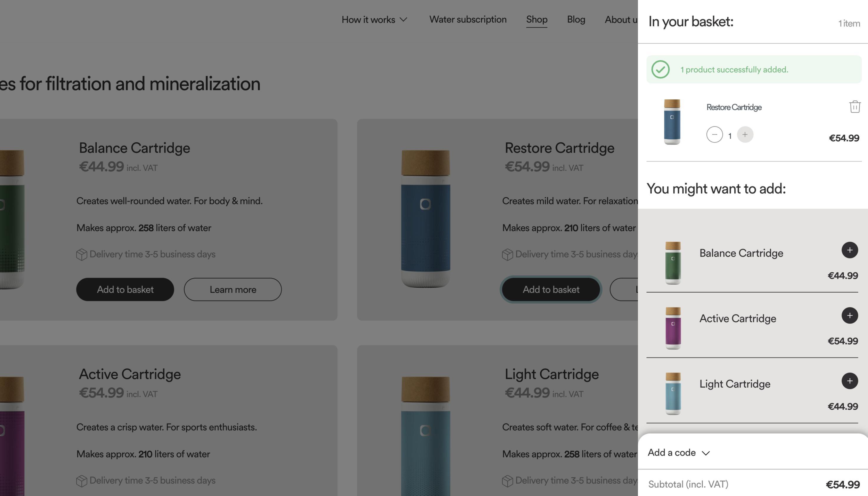Click the Restore Cartridge name in basket
This screenshot has width=868, height=496.
point(734,107)
